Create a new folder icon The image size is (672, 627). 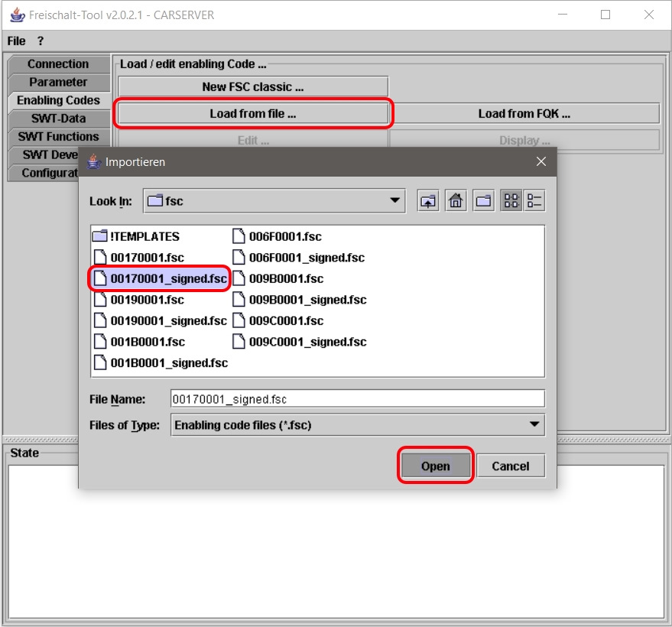[483, 200]
